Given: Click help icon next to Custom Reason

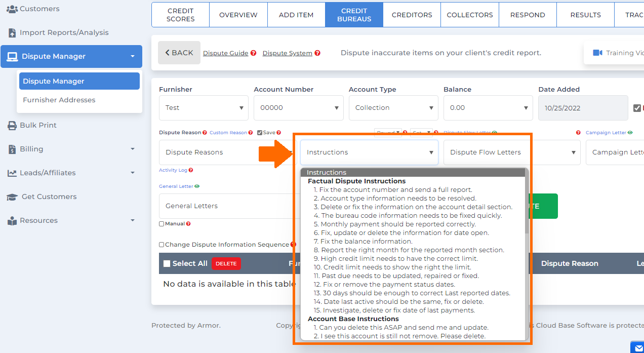Looking at the screenshot, I should [251, 133].
